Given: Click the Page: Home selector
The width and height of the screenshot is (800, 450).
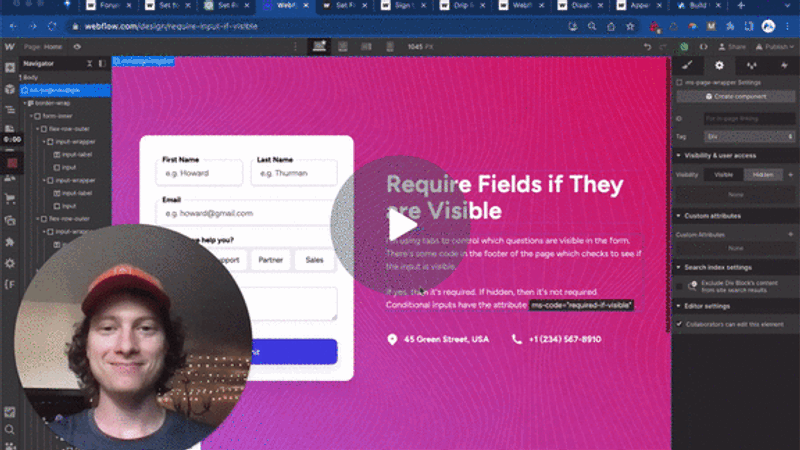Looking at the screenshot, I should point(43,46).
